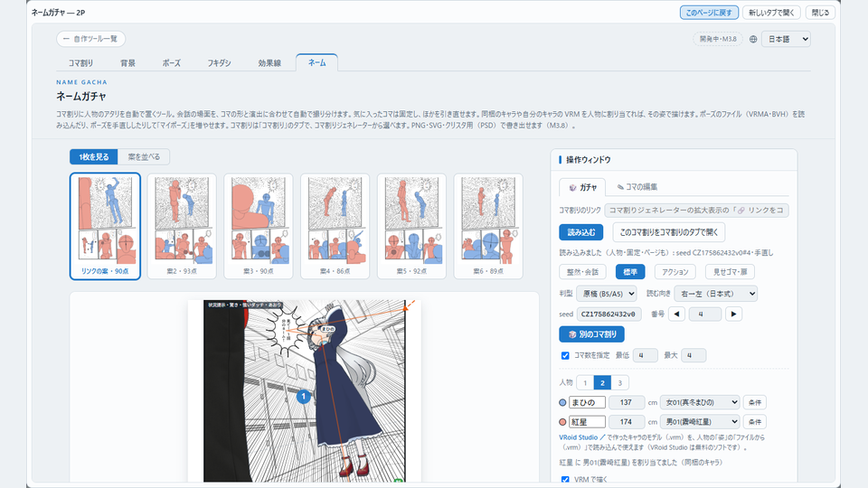Toggle the コマ数を指定 checkbox
Viewport: 868px width, 488px height.
pyautogui.click(x=564, y=355)
